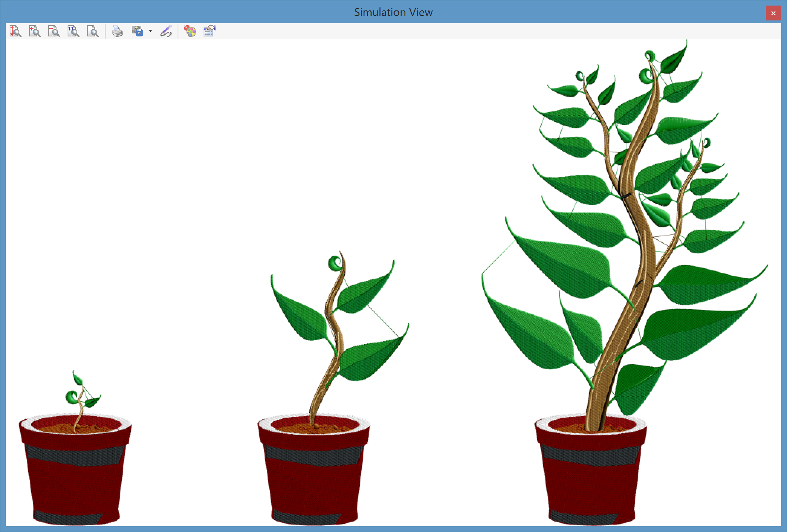Image resolution: width=787 pixels, height=532 pixels.
Task: Click the pencil stitch drawing icon
Action: [x=166, y=32]
